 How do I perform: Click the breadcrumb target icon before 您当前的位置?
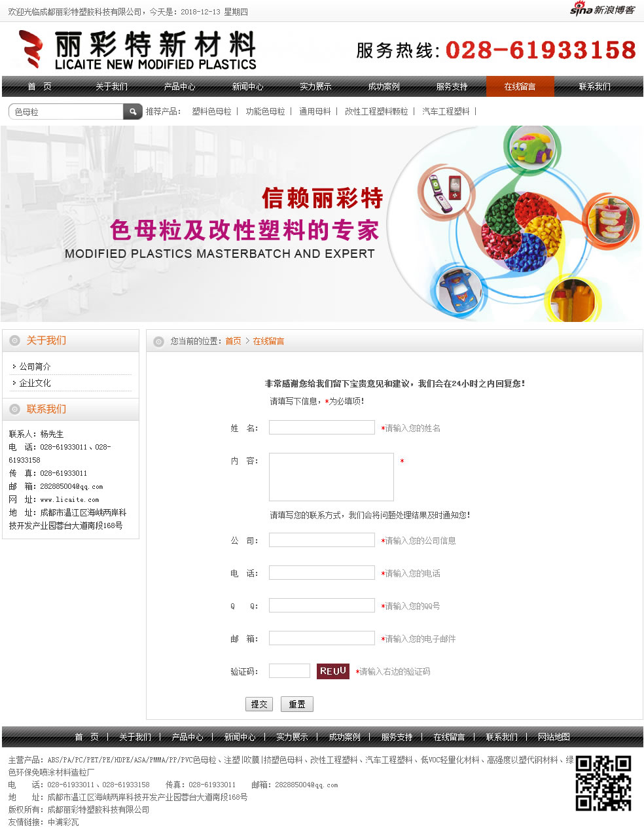click(x=157, y=341)
